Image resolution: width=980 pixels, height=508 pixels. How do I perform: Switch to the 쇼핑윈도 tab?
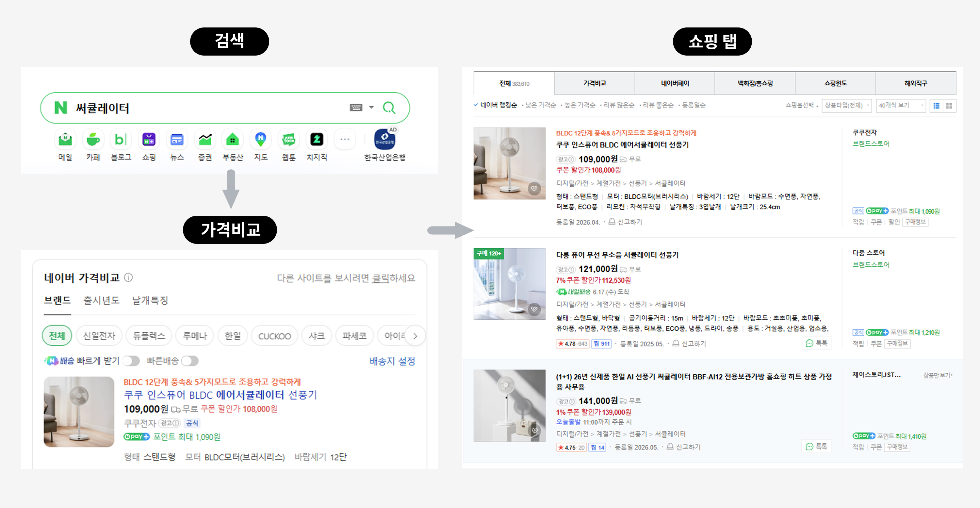point(835,83)
